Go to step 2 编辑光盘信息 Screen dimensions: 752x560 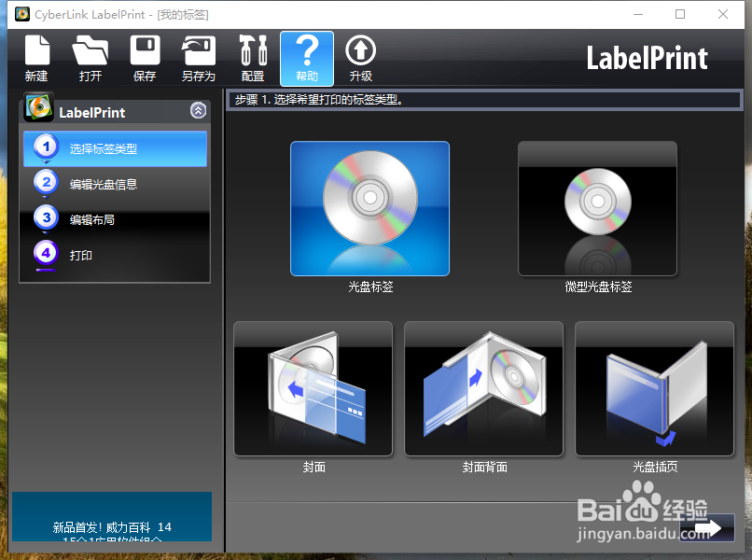click(115, 184)
